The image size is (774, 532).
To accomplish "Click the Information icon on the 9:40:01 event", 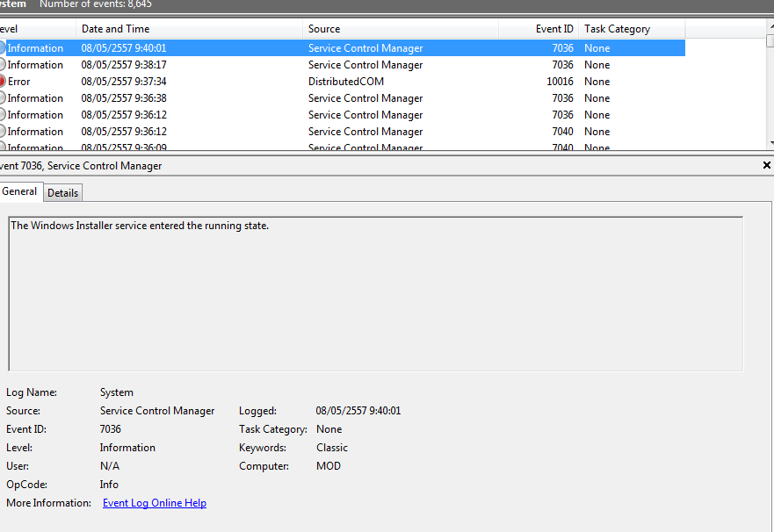I will coord(2,48).
